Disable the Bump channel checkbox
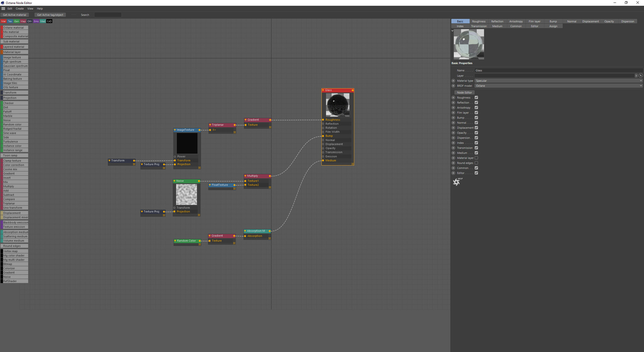This screenshot has width=644, height=352. point(476,118)
